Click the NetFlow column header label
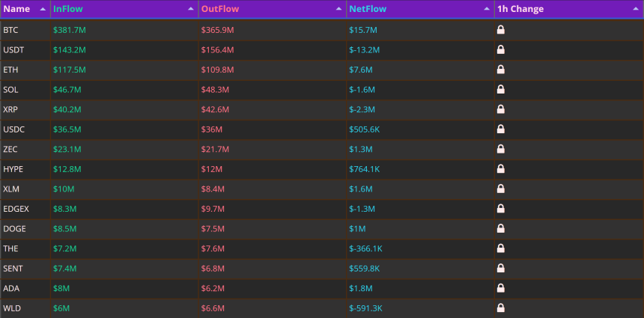This screenshot has width=644, height=318. (x=368, y=9)
